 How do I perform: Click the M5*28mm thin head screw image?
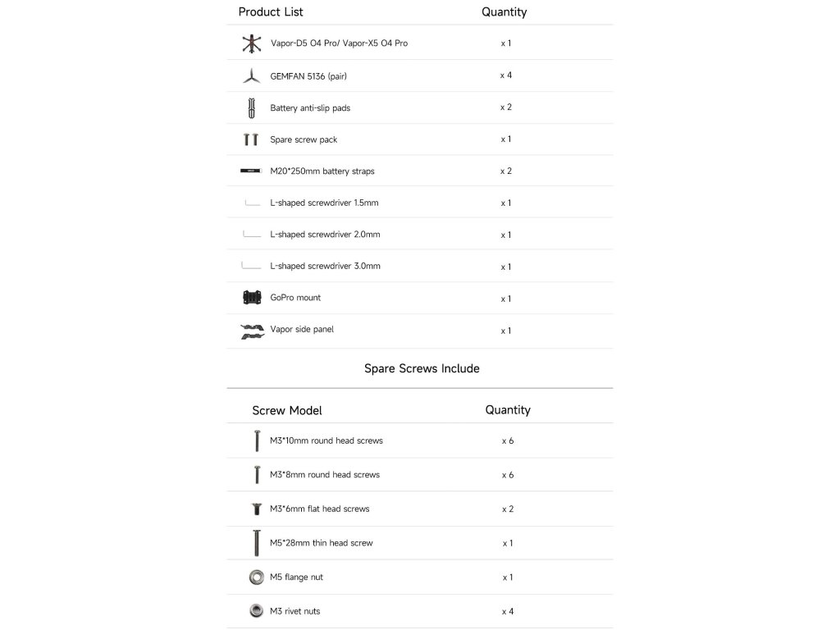click(256, 542)
